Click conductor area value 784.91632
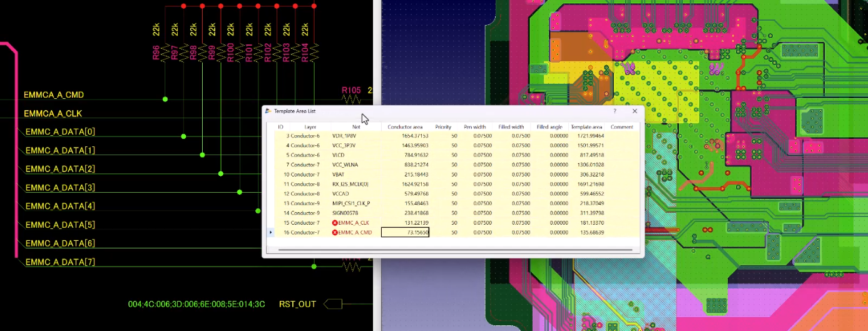The image size is (868, 331). [x=416, y=155]
